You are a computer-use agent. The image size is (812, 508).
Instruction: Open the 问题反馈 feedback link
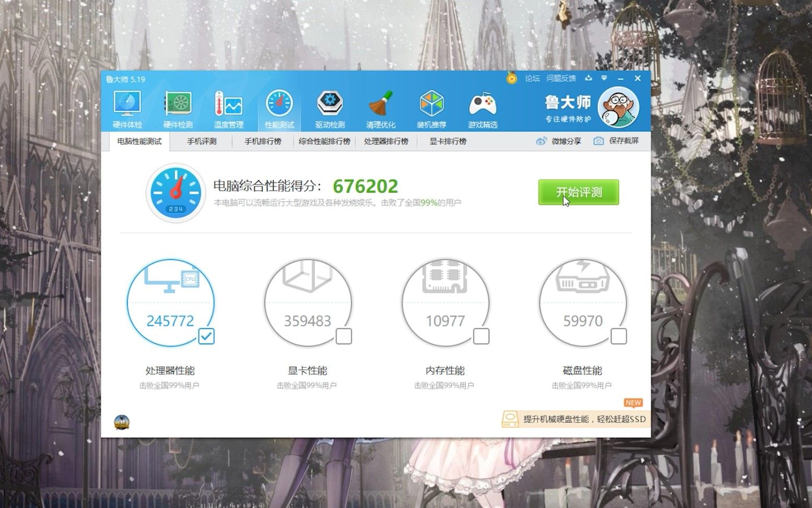pos(561,78)
